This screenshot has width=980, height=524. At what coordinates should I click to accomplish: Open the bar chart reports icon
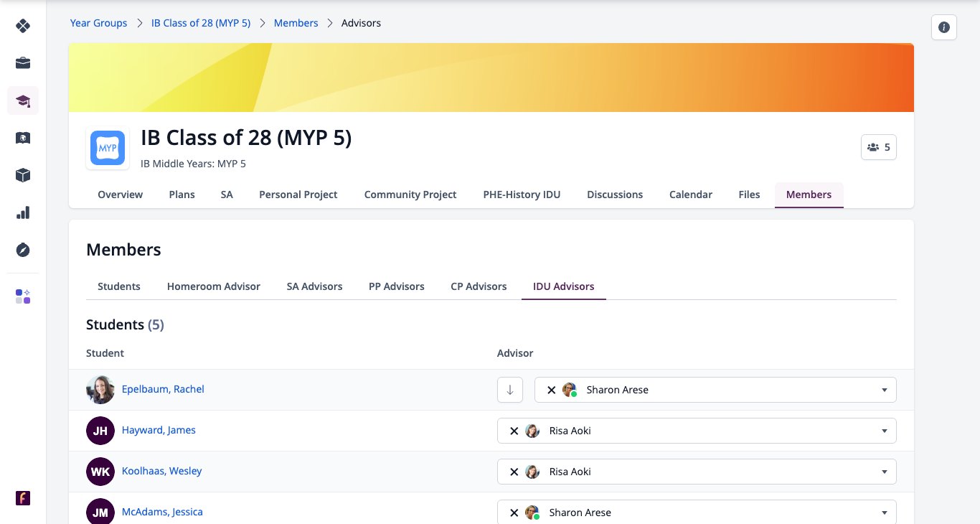click(x=23, y=212)
